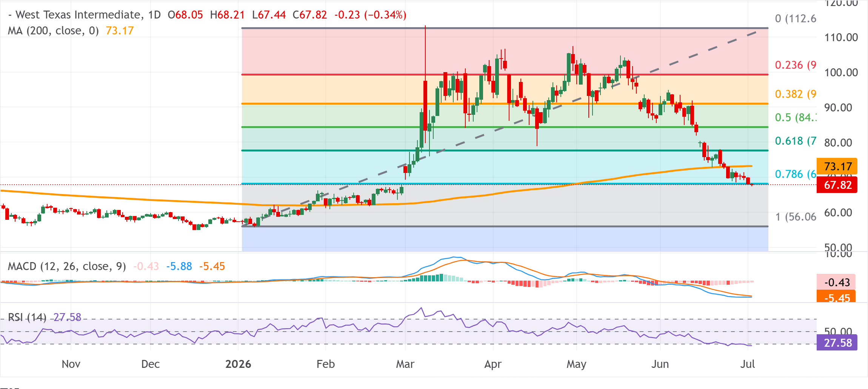868x389 pixels.
Task: Click the Apr label on time axis
Action: point(493,364)
